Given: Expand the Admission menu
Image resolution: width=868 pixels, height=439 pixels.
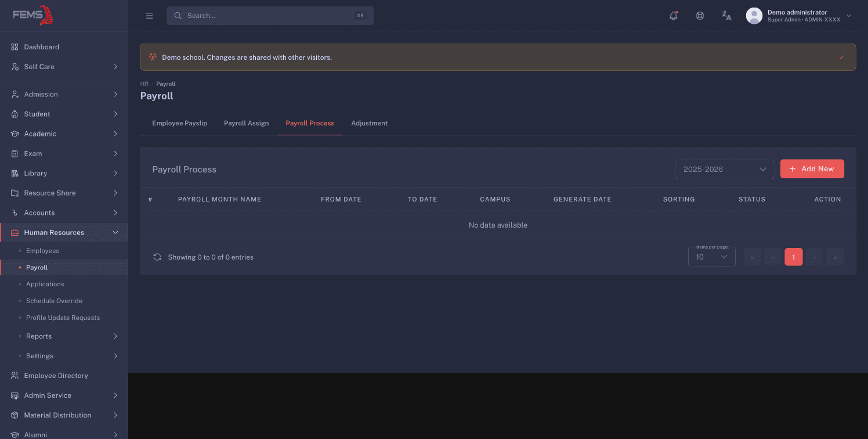Looking at the screenshot, I should click(64, 95).
